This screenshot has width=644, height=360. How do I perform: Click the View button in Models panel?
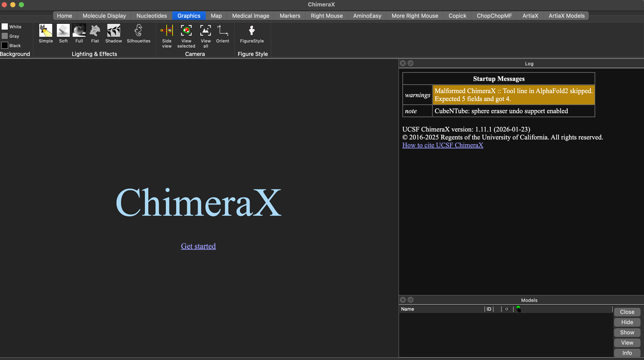627,343
